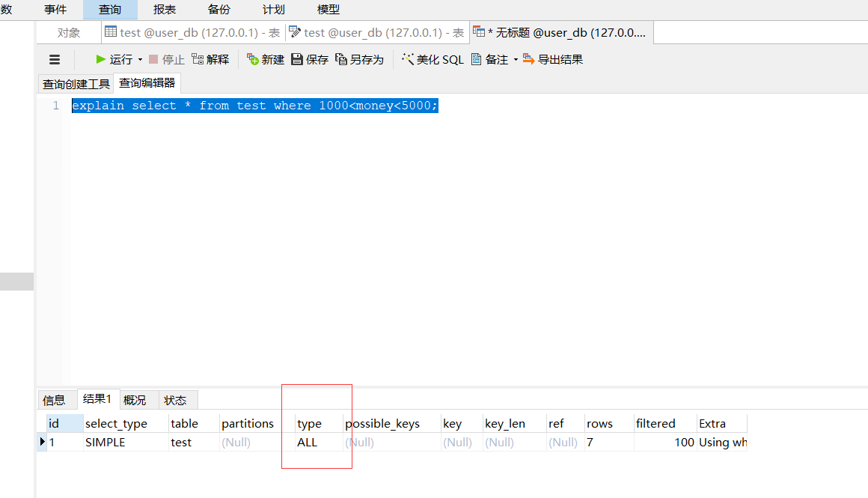This screenshot has width=868, height=498.
Task: Select the test cell under table
Action: point(194,442)
